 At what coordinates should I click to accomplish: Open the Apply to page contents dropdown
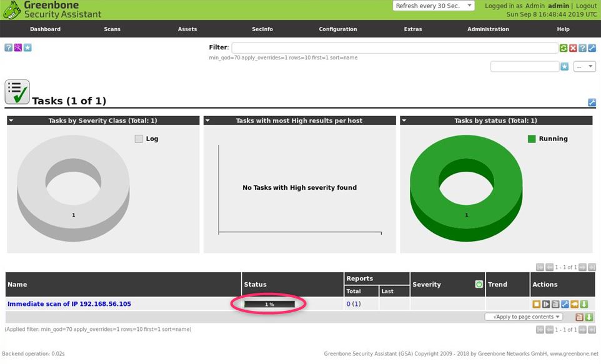[524, 317]
